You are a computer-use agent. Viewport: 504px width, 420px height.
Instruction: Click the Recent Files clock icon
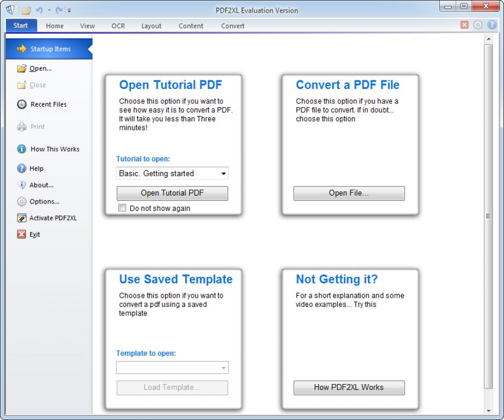21,104
